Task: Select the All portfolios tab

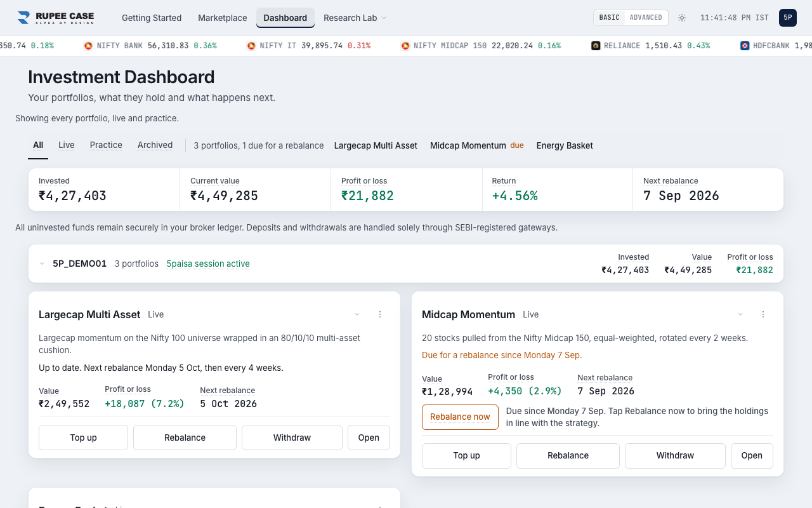Action: click(38, 145)
